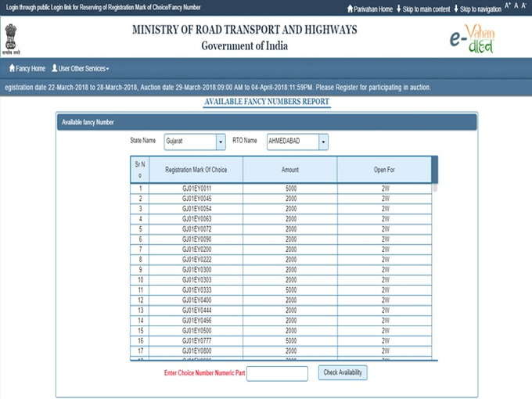This screenshot has width=532, height=399.
Task: Click the choice number numeric part field
Action: click(x=277, y=373)
